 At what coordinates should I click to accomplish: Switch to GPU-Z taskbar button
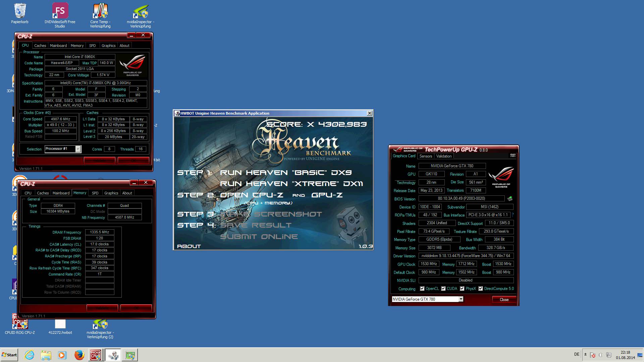130,355
